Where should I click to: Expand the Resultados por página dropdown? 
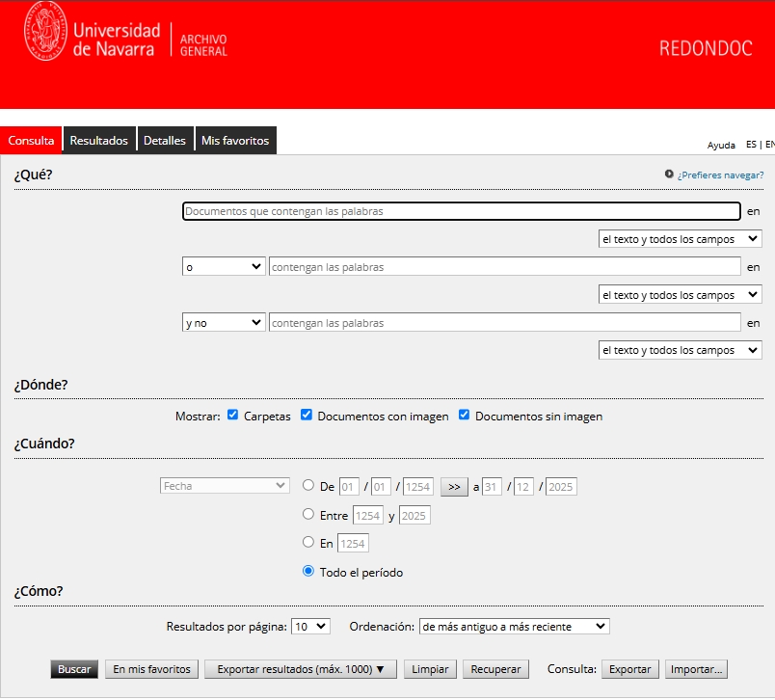point(310,627)
